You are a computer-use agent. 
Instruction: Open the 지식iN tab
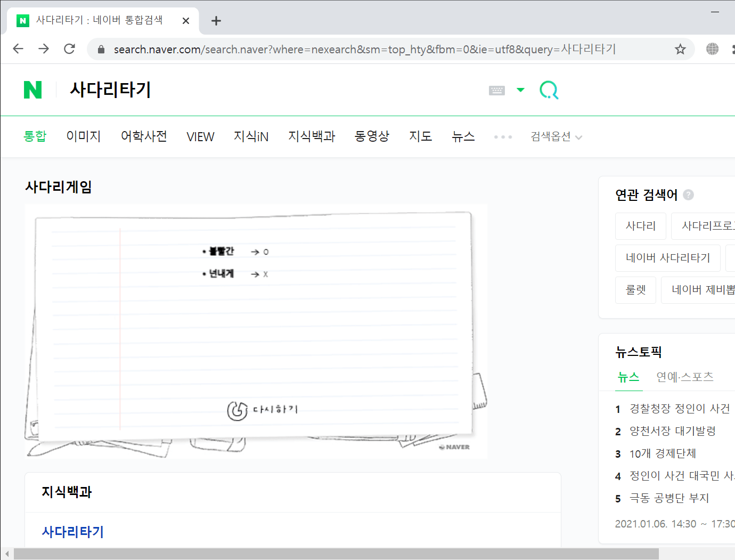coord(251,136)
